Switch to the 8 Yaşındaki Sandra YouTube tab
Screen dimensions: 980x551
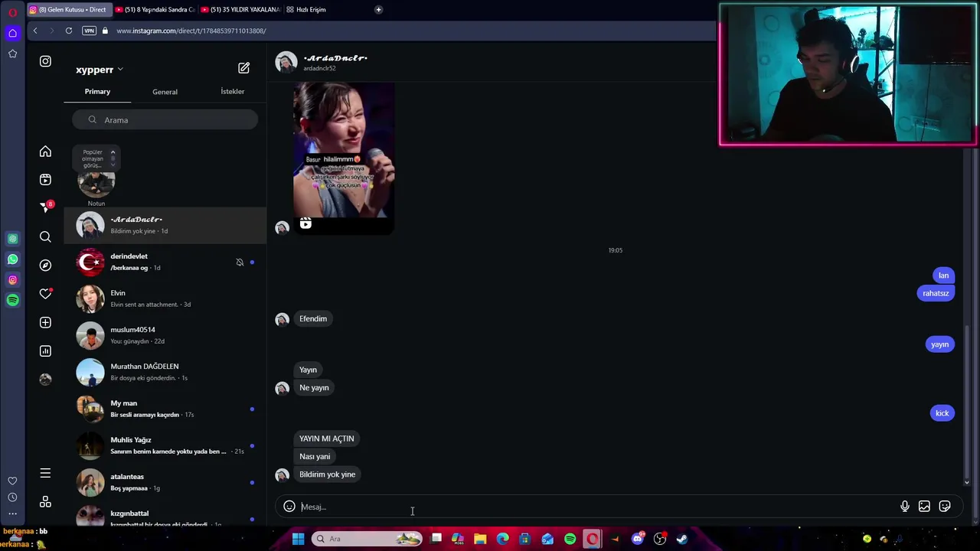pyautogui.click(x=155, y=9)
